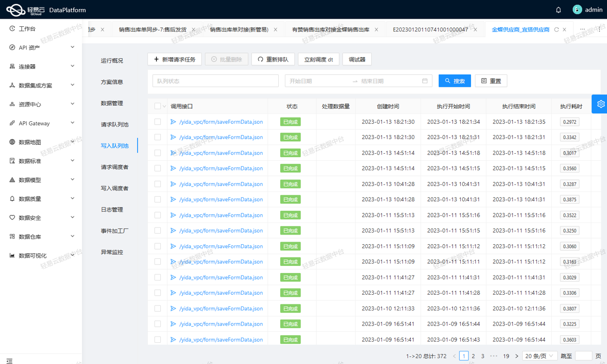
Task: Open the notification bell
Action: [x=558, y=10]
